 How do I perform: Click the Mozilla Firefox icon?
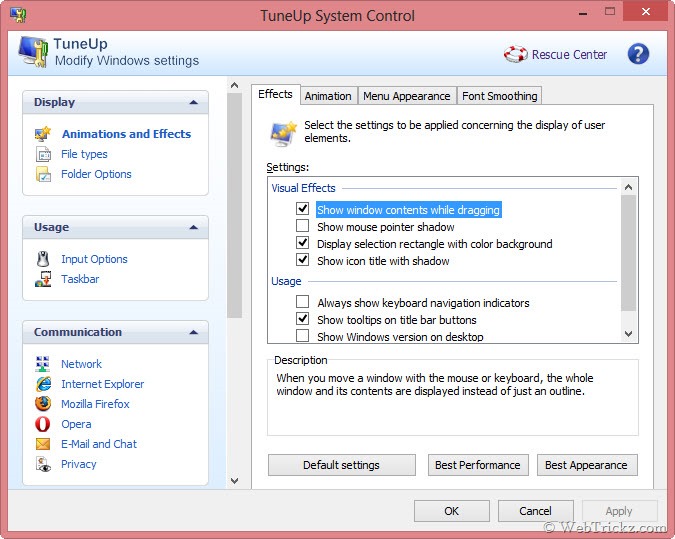[x=43, y=404]
